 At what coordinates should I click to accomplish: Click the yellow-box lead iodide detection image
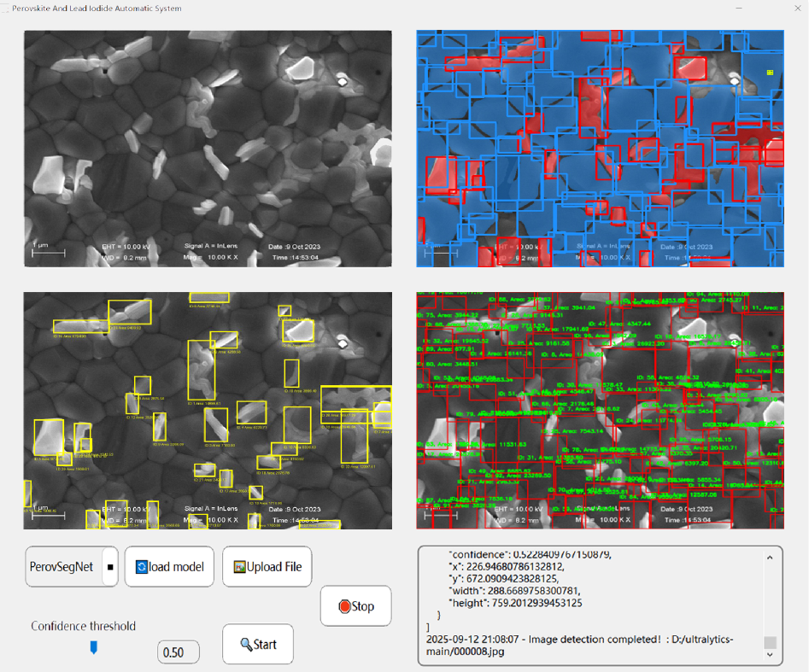click(x=208, y=411)
